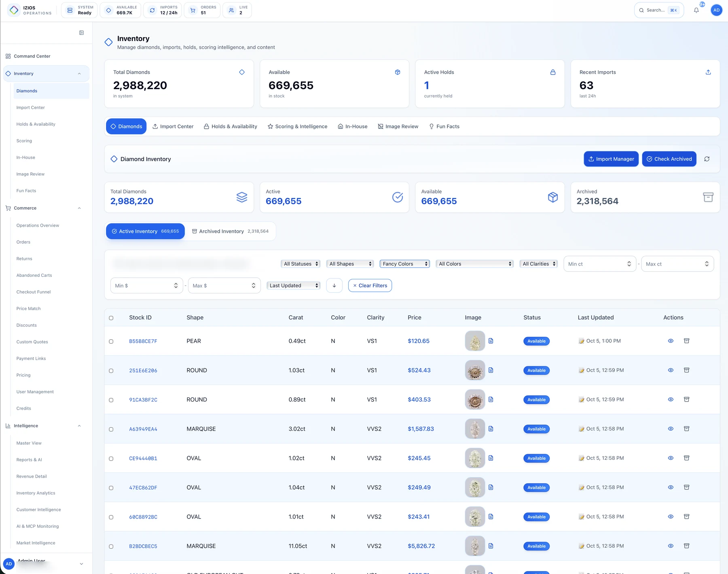Archive the A63949EA4 marquise row

click(x=686, y=429)
